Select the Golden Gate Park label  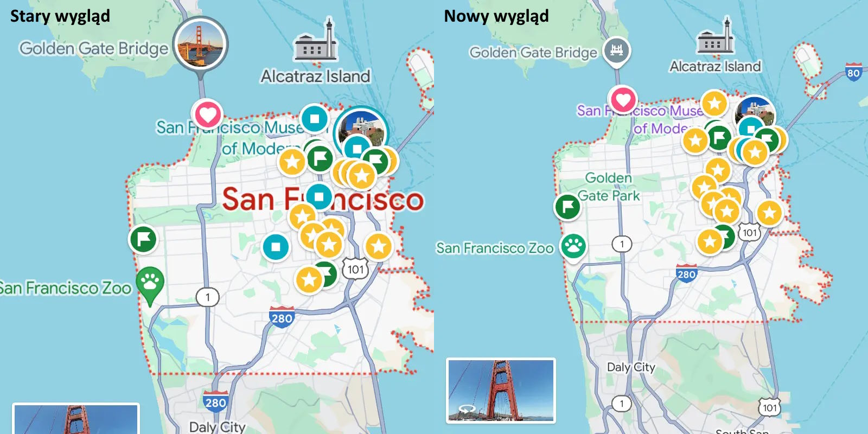[x=609, y=187]
